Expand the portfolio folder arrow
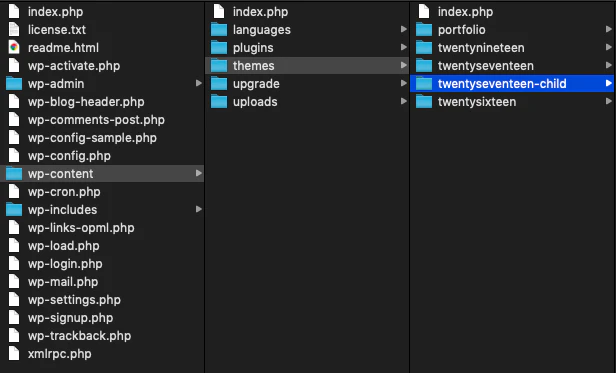The height and width of the screenshot is (373, 616). tap(609, 29)
